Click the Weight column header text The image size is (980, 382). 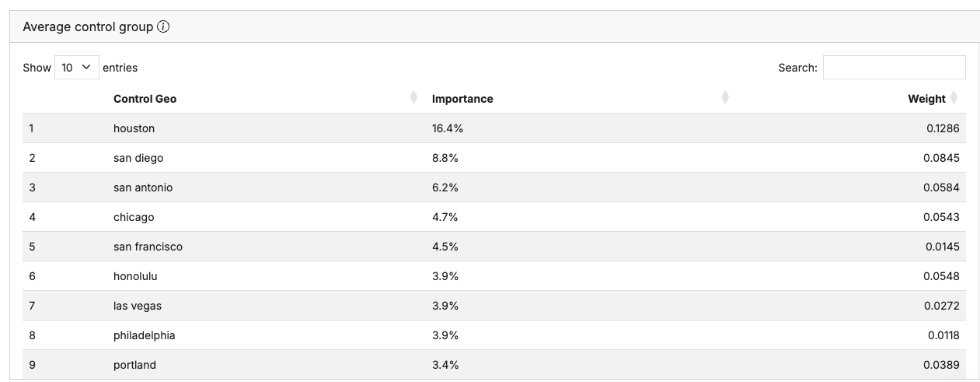926,99
